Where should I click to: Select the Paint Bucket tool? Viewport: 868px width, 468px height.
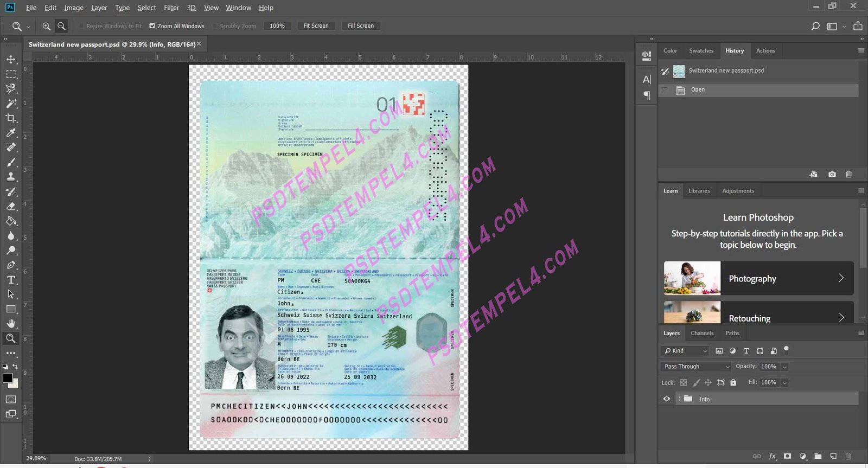pos(11,221)
